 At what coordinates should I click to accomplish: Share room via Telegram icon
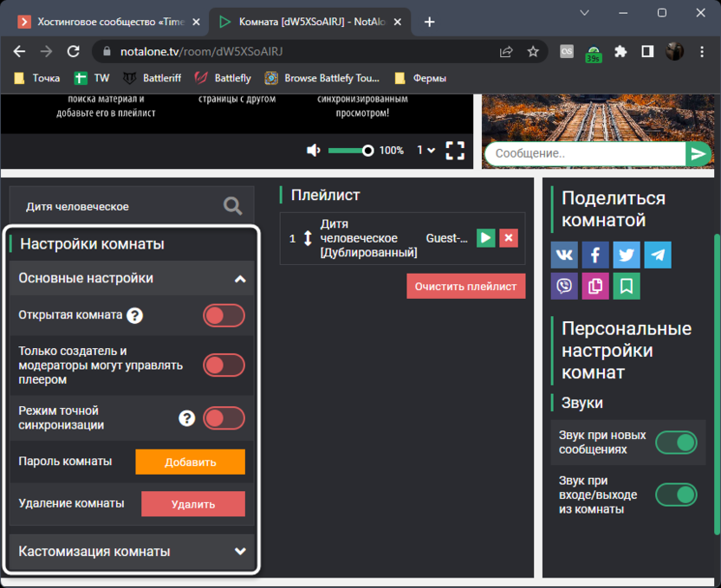pyautogui.click(x=658, y=255)
